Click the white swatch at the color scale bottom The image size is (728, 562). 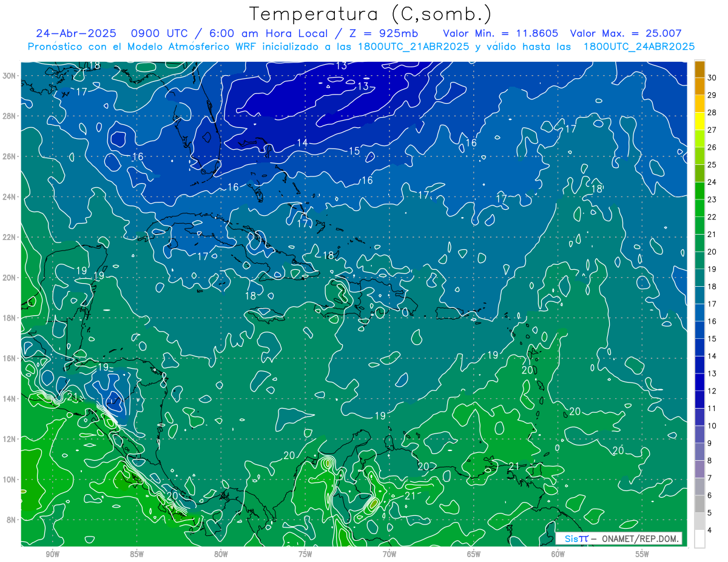pos(699,539)
